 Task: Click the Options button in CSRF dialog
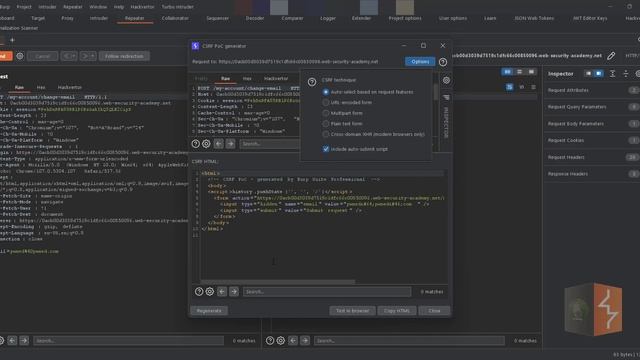tap(420, 62)
